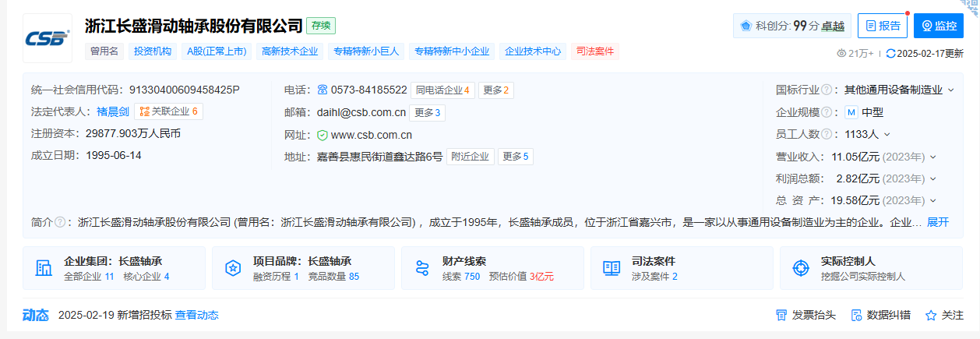Expand 更多 3 for email addresses

(428, 112)
